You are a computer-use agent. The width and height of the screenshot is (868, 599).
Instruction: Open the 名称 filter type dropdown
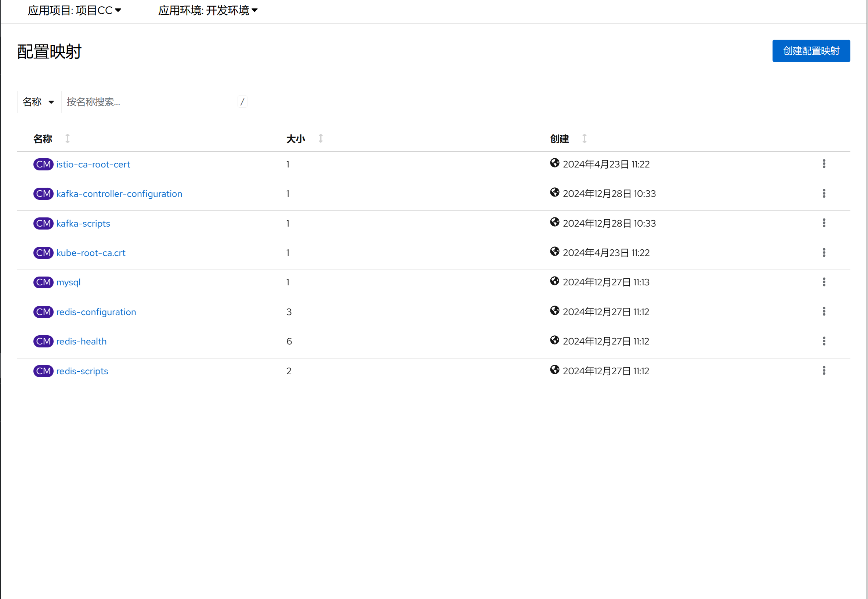coord(39,102)
